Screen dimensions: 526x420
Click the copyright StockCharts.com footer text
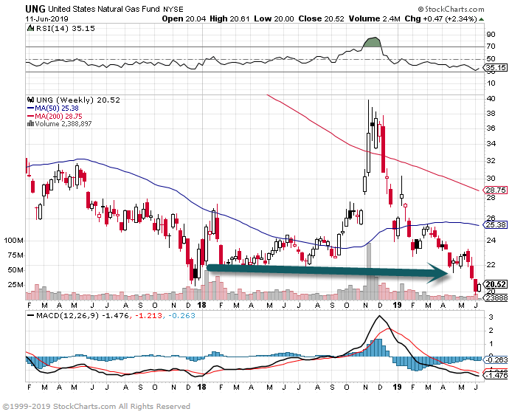[97, 406]
